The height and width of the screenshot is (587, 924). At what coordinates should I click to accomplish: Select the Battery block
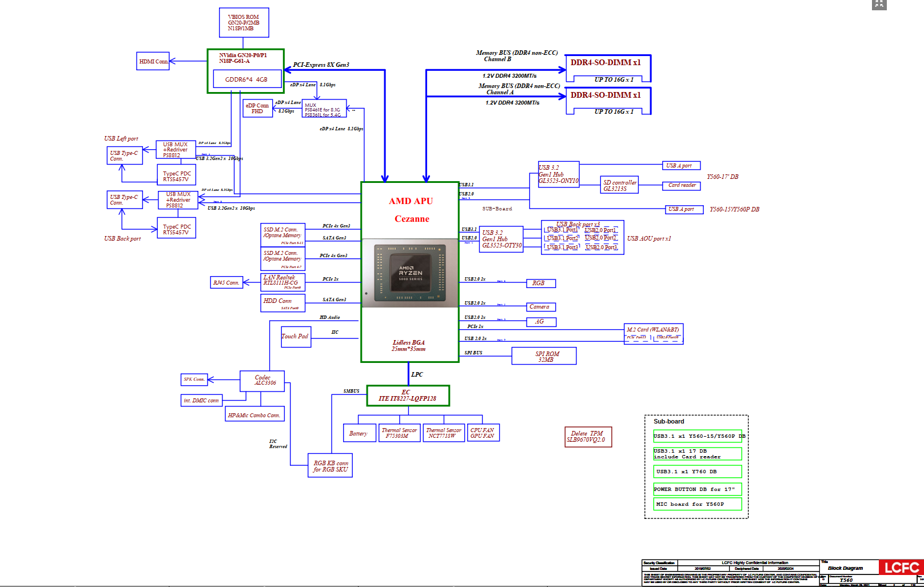tap(359, 433)
